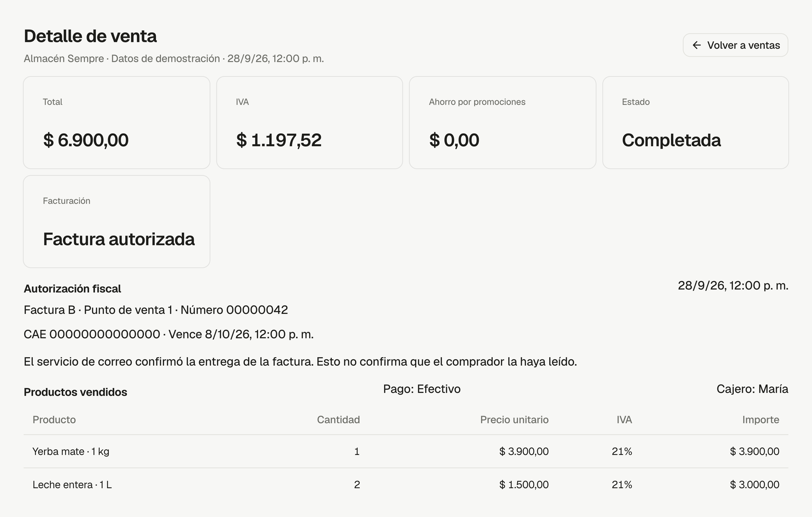Click the Total card label
This screenshot has width=812, height=517.
pyautogui.click(x=53, y=102)
